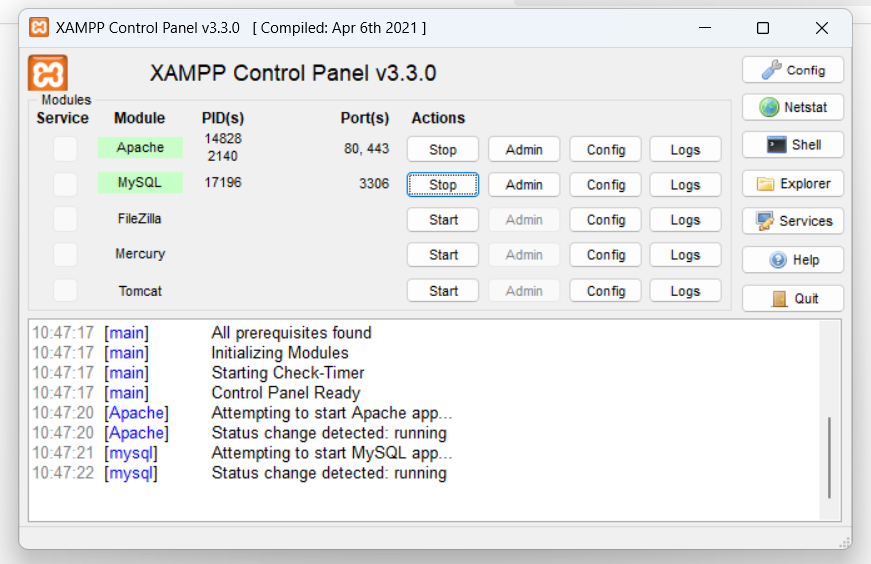871x564 pixels.
Task: Minimize the XAMPP Control Panel window
Action: pyautogui.click(x=705, y=28)
